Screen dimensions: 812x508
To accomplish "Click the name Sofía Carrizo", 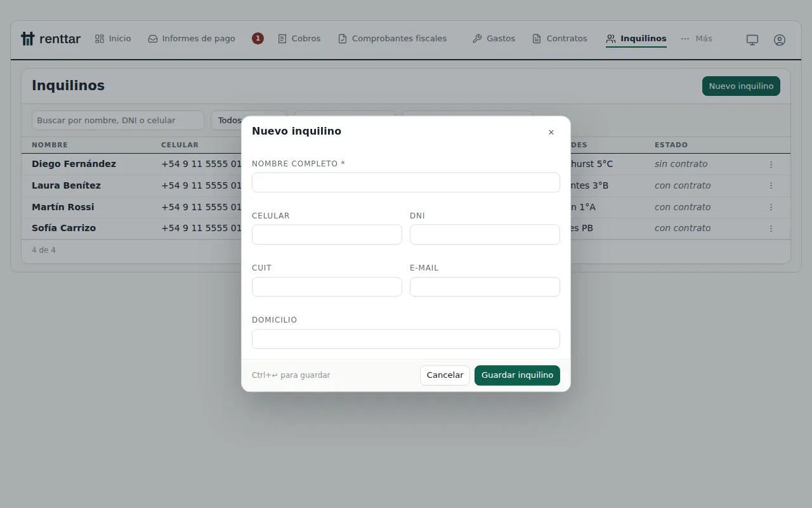I will pos(63,228).
